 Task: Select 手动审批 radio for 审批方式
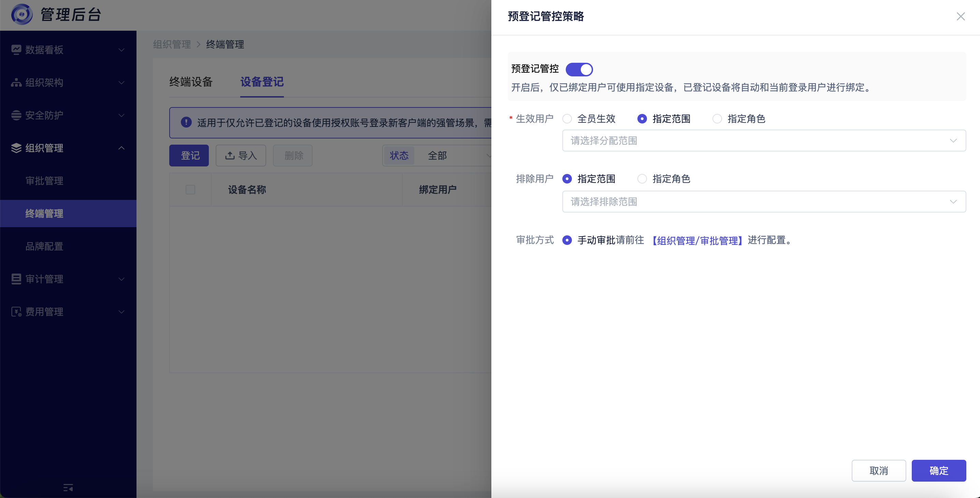tap(567, 240)
